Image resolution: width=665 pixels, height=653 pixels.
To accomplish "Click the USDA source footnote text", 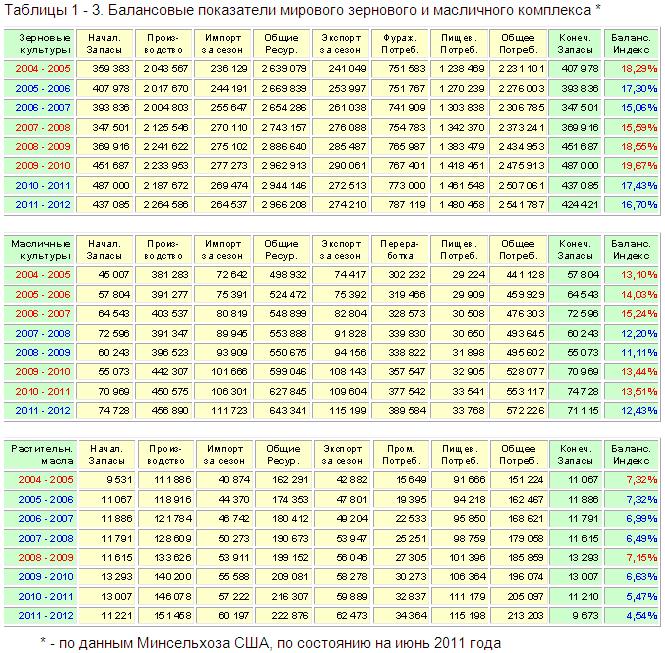I will 270,641.
